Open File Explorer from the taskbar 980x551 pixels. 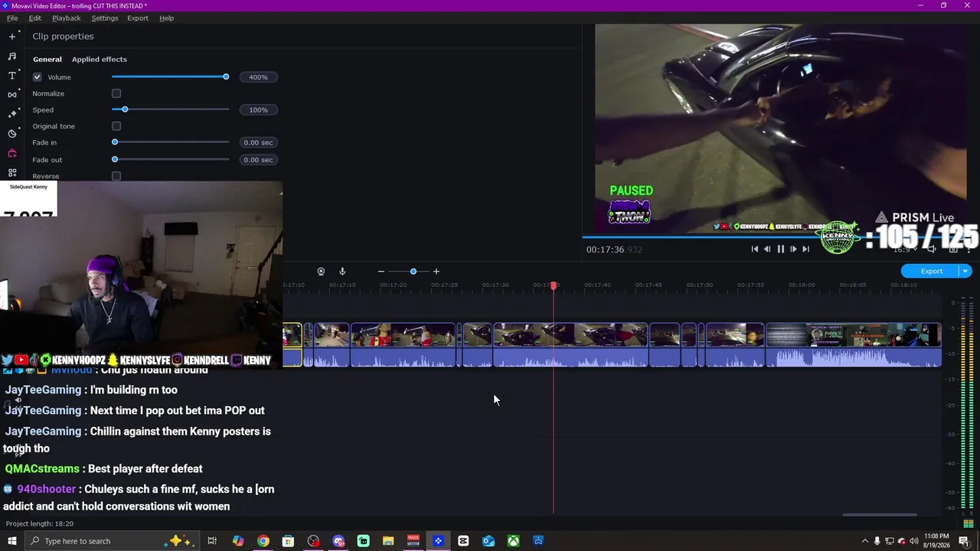tap(388, 541)
